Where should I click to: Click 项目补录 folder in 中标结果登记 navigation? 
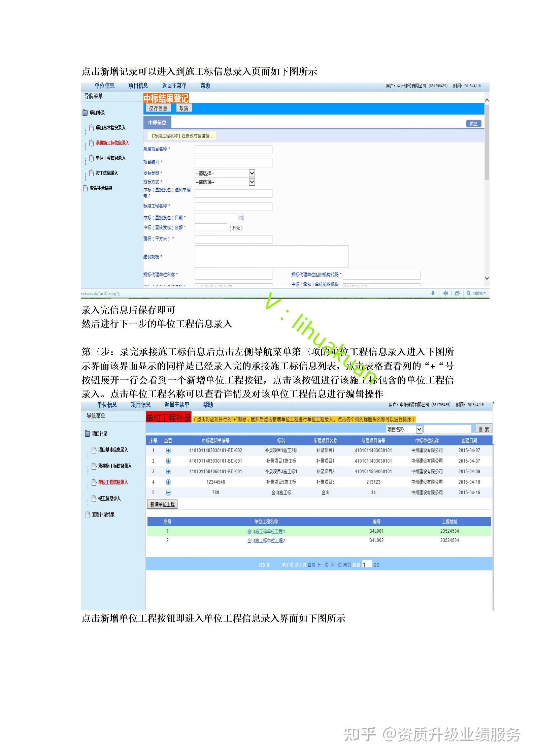(97, 113)
